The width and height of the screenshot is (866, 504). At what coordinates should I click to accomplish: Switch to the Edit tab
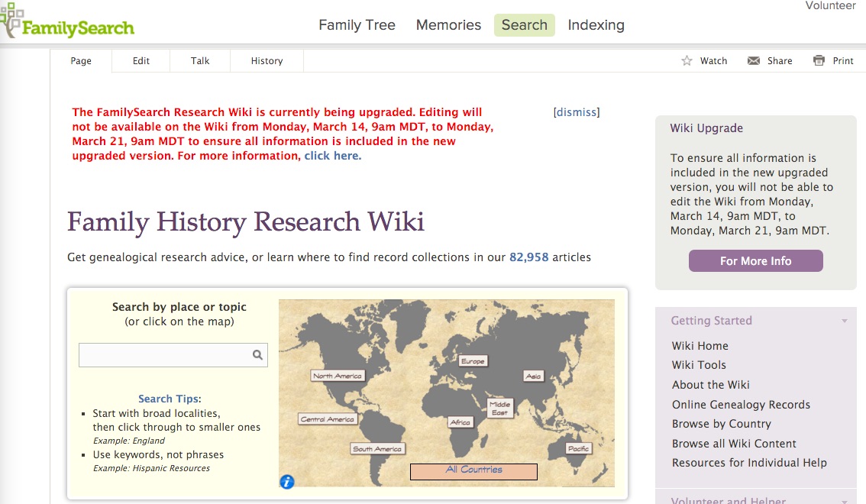(141, 61)
